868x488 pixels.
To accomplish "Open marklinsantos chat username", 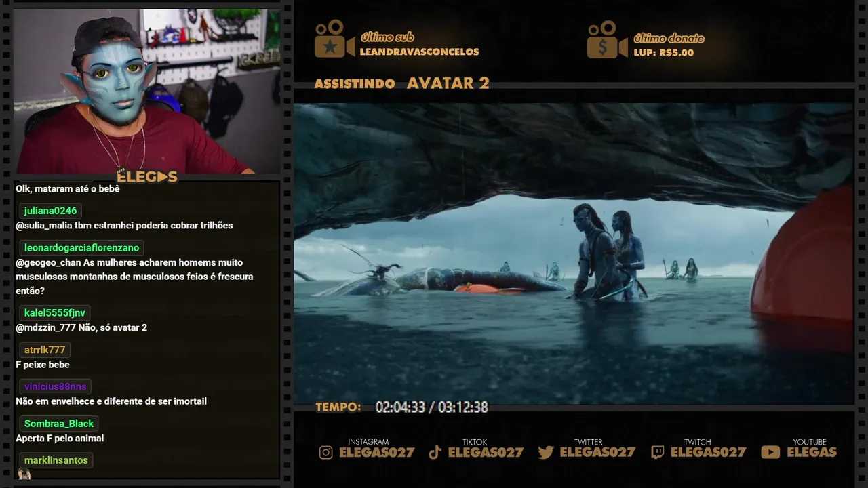I will (56, 460).
